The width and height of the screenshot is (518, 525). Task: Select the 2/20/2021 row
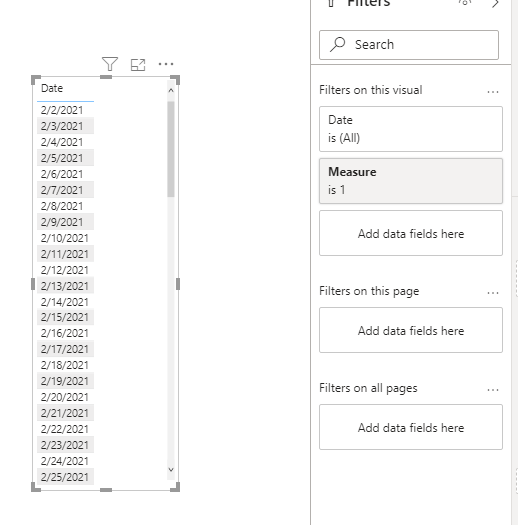65,397
